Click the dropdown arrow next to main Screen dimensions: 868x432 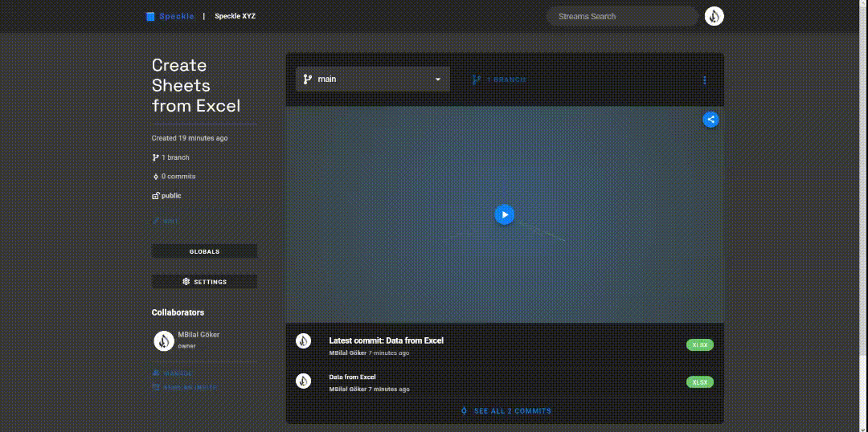[438, 79]
